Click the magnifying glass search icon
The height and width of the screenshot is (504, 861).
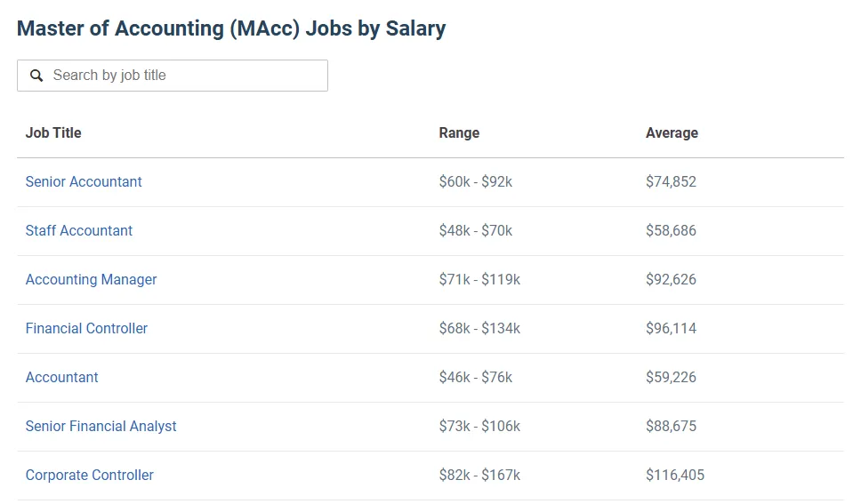coord(36,76)
